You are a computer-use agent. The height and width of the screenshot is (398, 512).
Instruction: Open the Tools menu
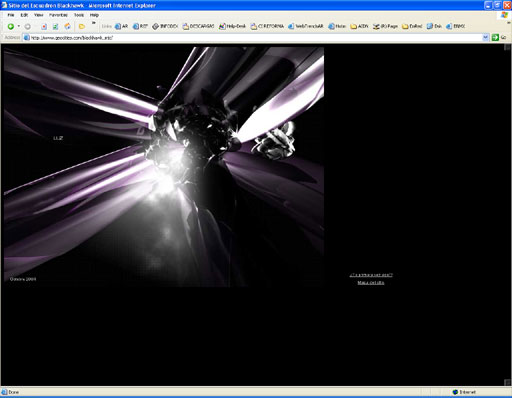(79, 15)
